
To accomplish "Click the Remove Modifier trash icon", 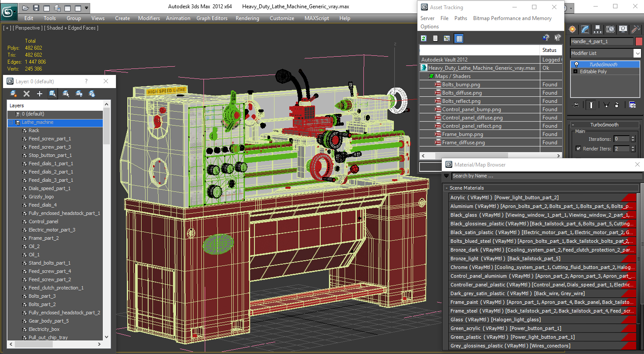I will point(617,105).
